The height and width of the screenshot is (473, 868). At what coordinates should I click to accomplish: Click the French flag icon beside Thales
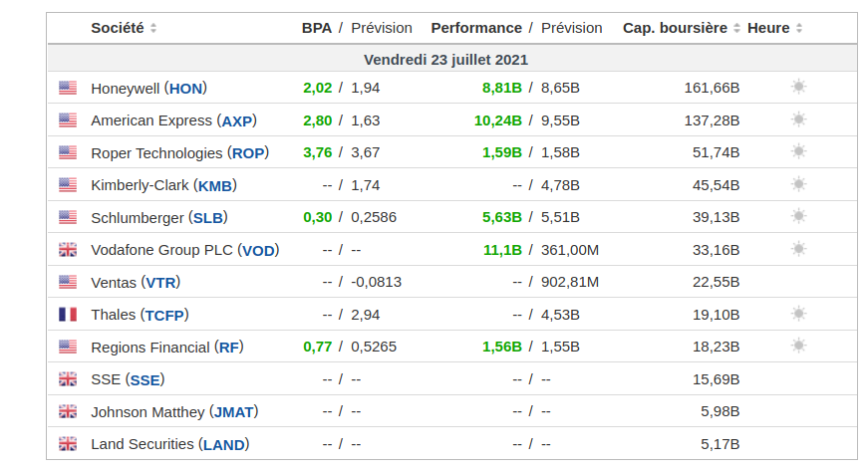tap(68, 315)
